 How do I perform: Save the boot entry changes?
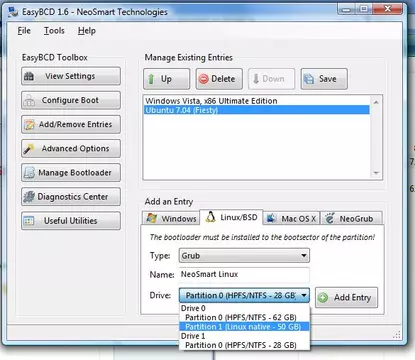coord(324,79)
